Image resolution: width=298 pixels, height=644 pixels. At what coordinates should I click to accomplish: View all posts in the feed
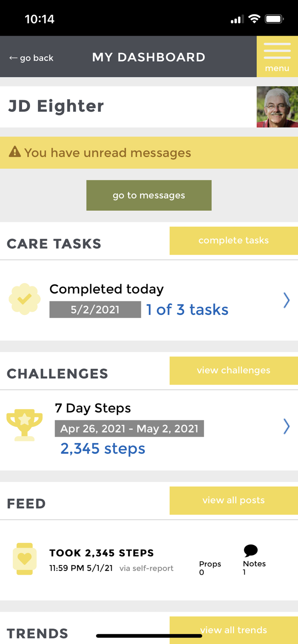click(x=233, y=500)
